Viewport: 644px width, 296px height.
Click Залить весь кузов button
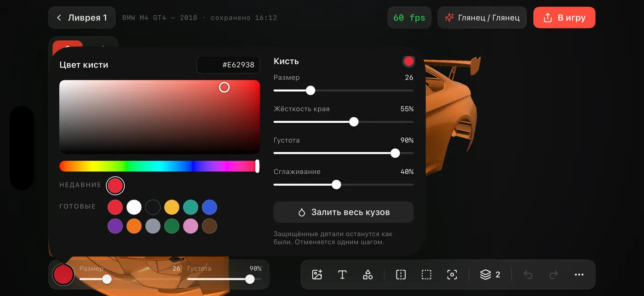(344, 212)
